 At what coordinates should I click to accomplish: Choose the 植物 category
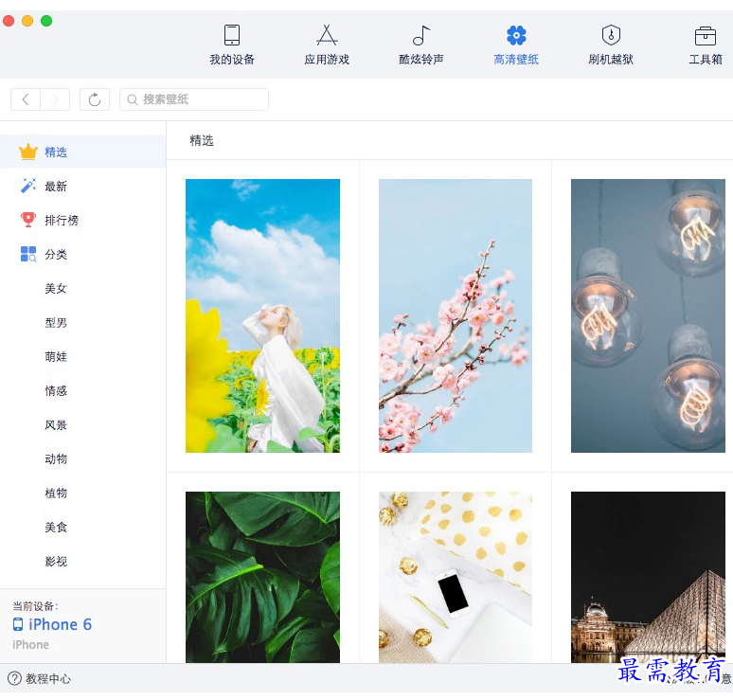(56, 493)
